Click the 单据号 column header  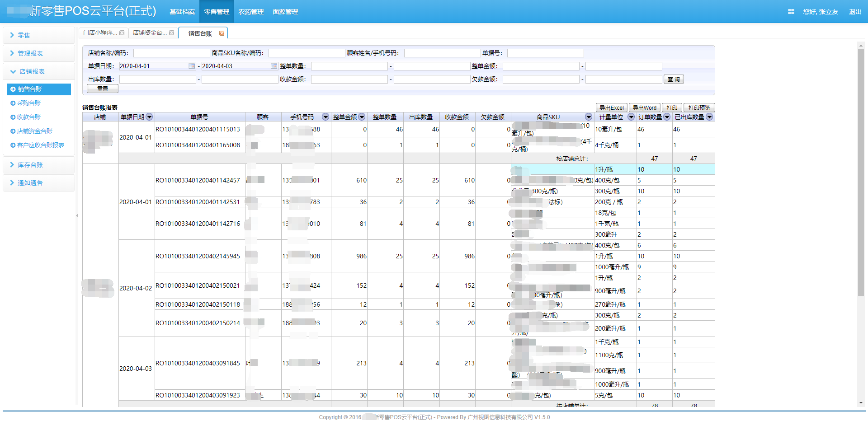click(x=200, y=117)
